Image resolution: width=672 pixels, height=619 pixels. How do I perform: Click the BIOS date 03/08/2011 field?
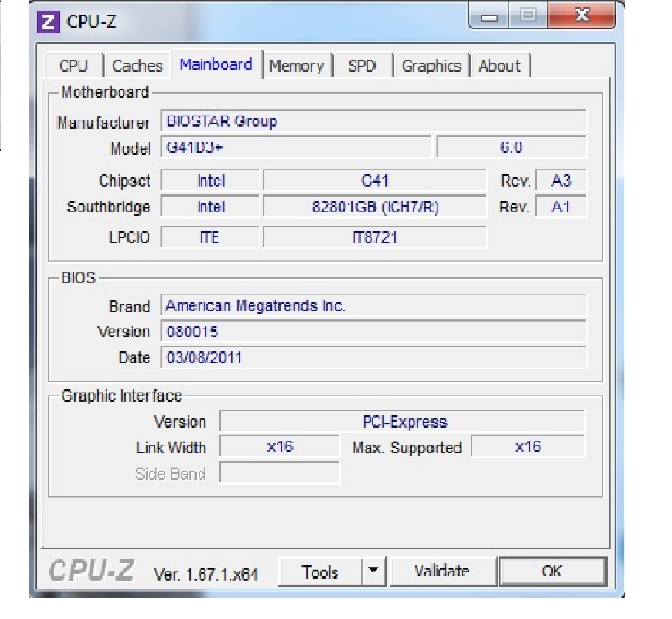(x=373, y=357)
